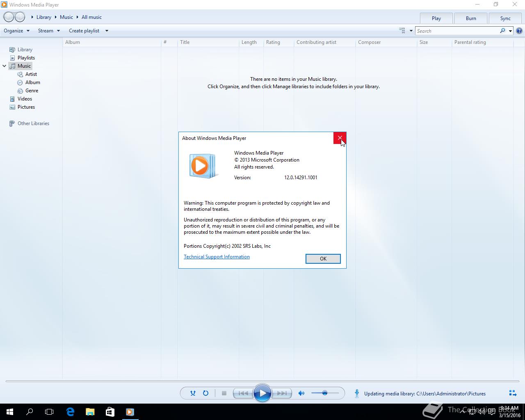Image resolution: width=525 pixels, height=420 pixels.
Task: Click Windows Media Player taskbar icon
Action: (130, 412)
